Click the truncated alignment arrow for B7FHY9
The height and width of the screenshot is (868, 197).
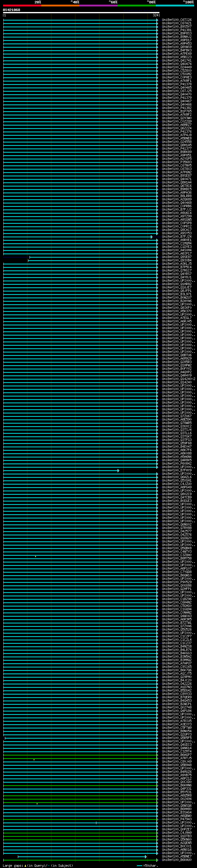(x=118, y=470)
